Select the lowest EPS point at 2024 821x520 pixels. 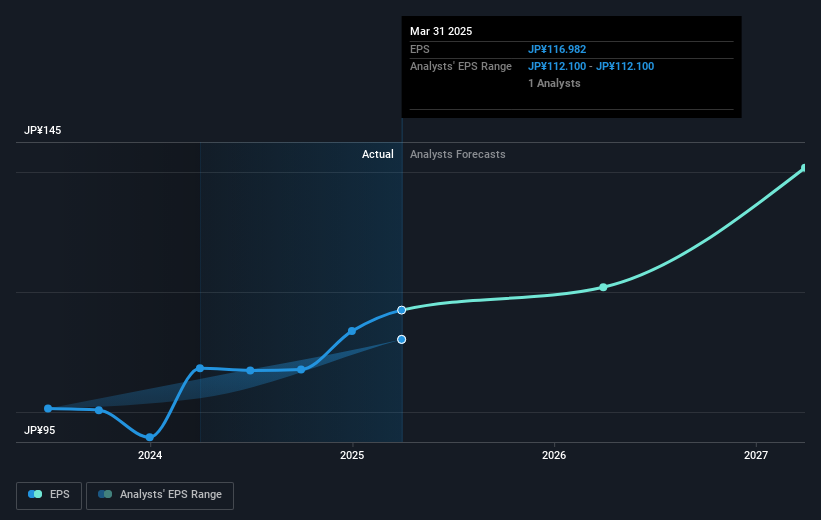click(x=150, y=437)
